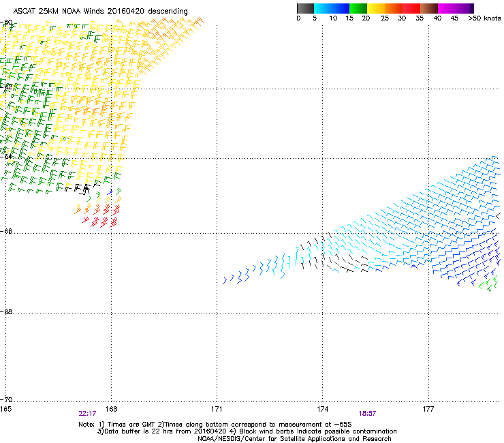
Task: Click the latitude label -68
Action: 7,312
